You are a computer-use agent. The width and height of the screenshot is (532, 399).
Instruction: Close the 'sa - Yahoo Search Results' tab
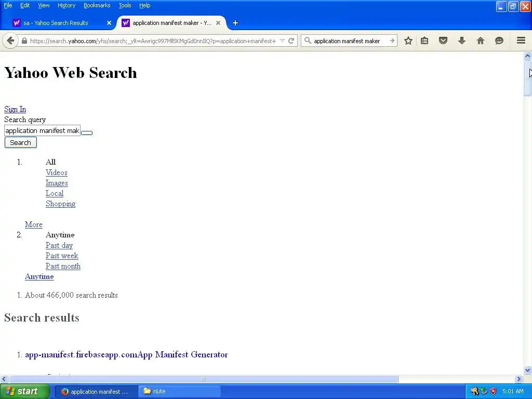coord(109,23)
